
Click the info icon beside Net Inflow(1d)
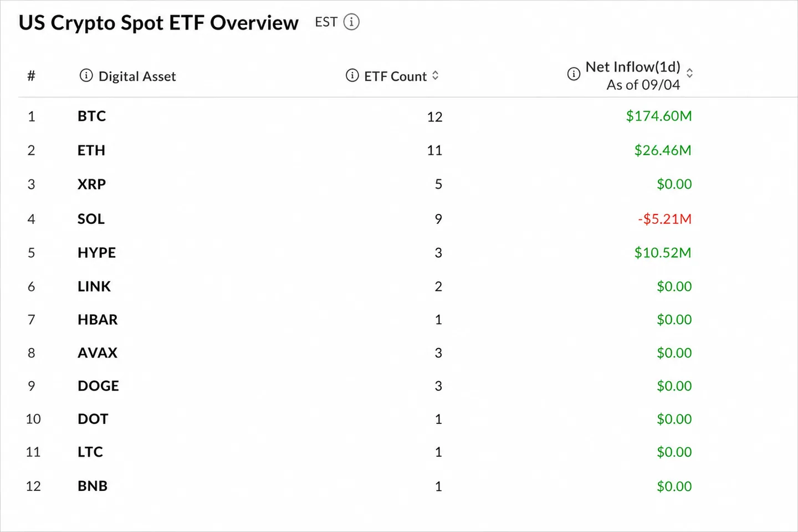click(x=574, y=74)
